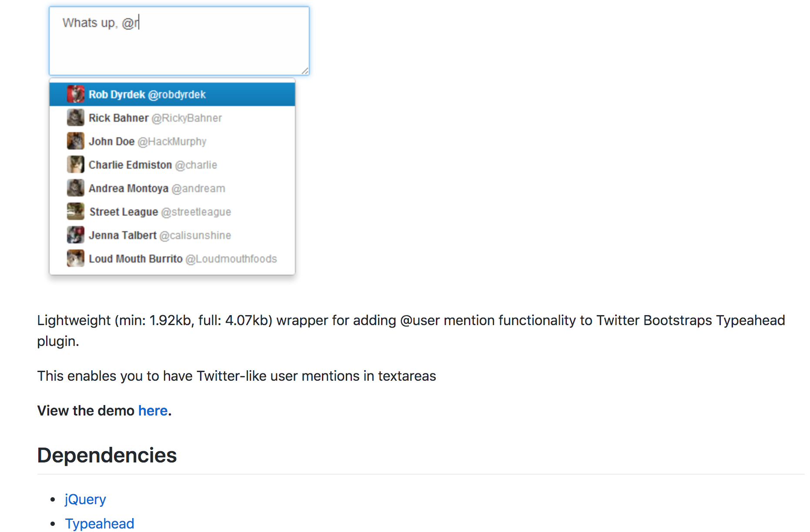Pick Street League @streetleague mention
Viewport: 810px width, 532px height.
coord(172,212)
